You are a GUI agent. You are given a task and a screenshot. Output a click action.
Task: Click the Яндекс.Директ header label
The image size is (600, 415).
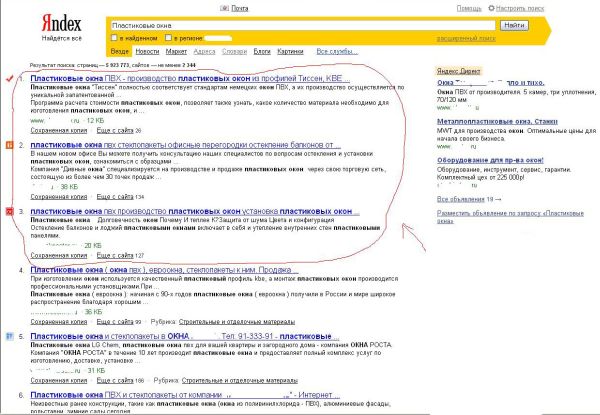click(x=459, y=71)
